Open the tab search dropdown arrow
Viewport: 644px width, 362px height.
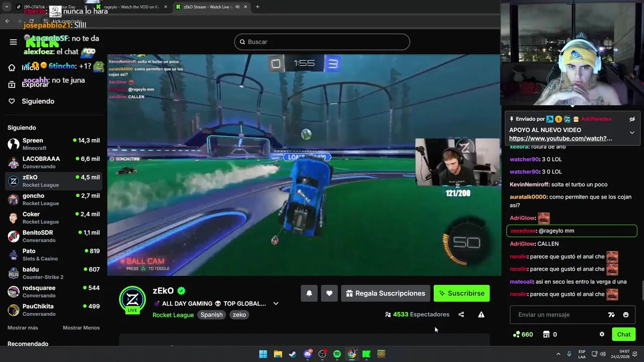pos(7,7)
